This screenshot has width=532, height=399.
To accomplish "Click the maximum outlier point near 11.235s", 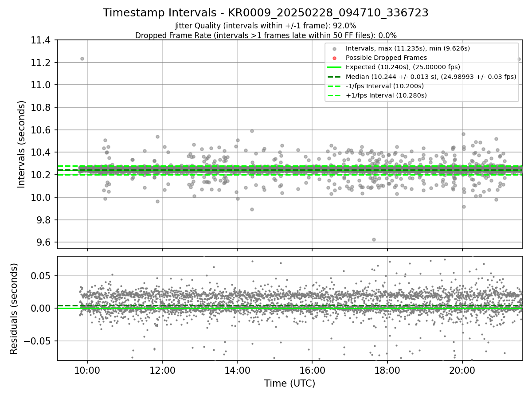I will (x=82, y=59).
